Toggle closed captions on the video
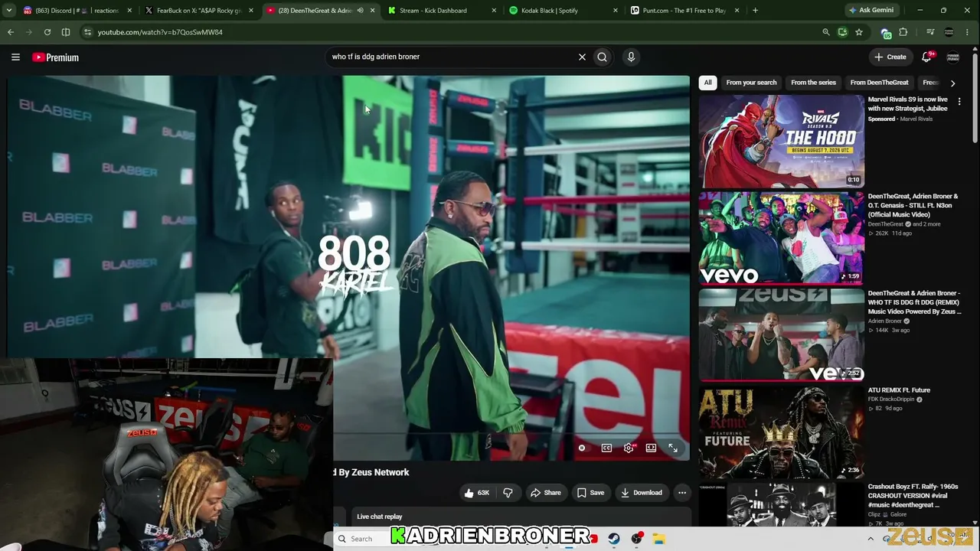 click(x=606, y=448)
